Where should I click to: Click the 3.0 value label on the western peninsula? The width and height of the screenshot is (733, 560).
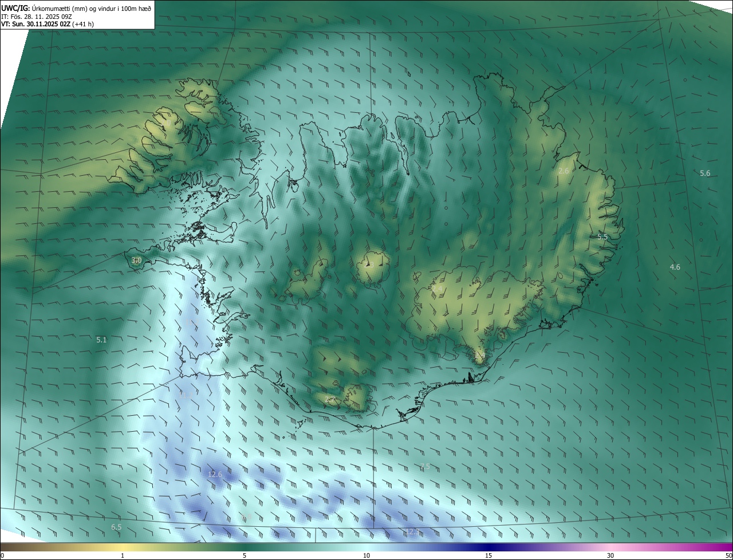(x=136, y=261)
